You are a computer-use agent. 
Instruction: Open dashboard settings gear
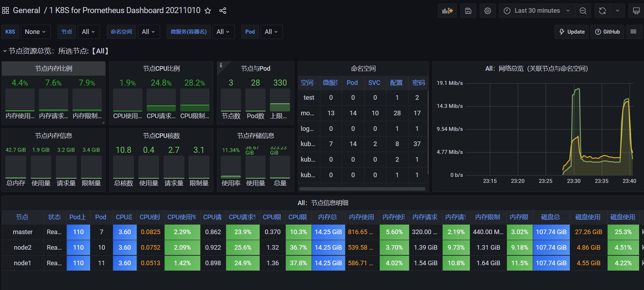pyautogui.click(x=488, y=11)
